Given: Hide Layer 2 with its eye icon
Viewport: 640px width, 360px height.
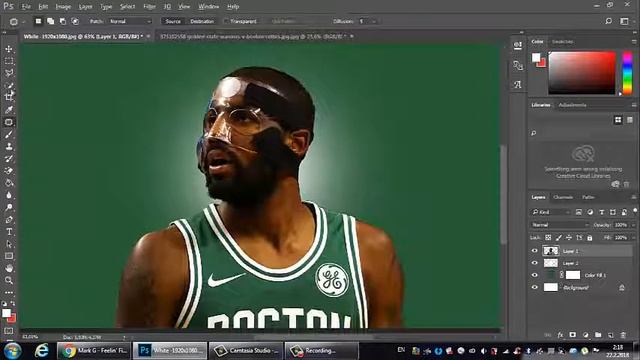Looking at the screenshot, I should tap(535, 263).
